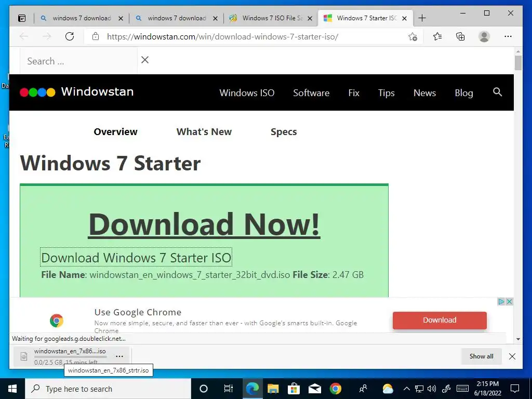Jump to Overview section

116,131
